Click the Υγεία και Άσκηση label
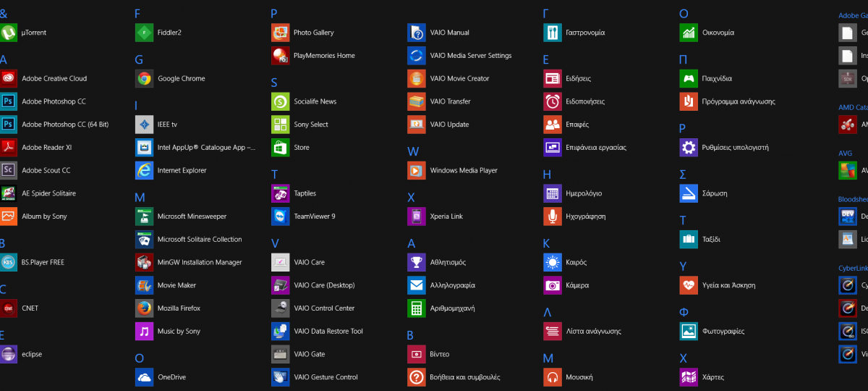Image resolution: width=868 pixels, height=391 pixels. point(728,285)
